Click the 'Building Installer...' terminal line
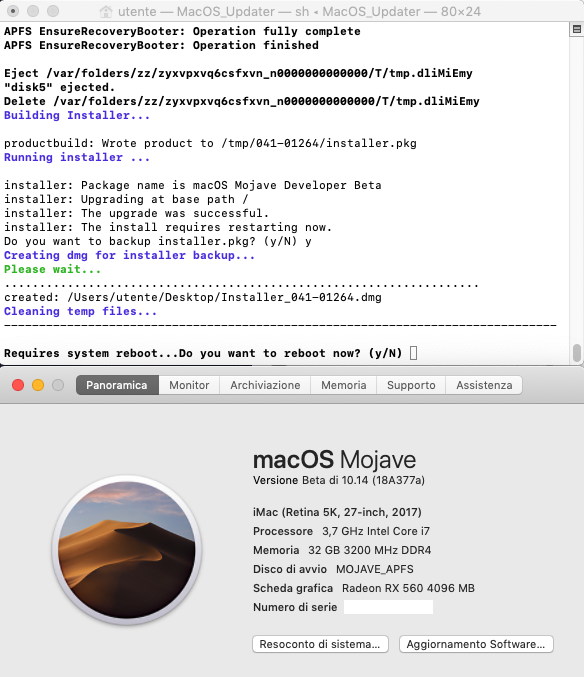 tap(77, 115)
